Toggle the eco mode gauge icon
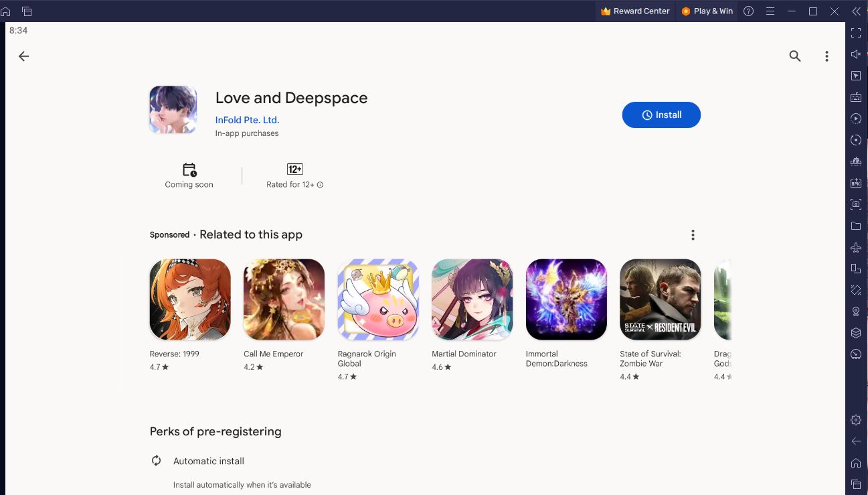 point(856,354)
